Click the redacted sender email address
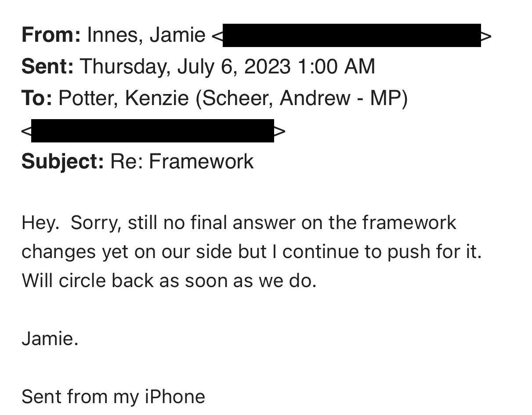The width and height of the screenshot is (532, 415). pyautogui.click(x=351, y=36)
